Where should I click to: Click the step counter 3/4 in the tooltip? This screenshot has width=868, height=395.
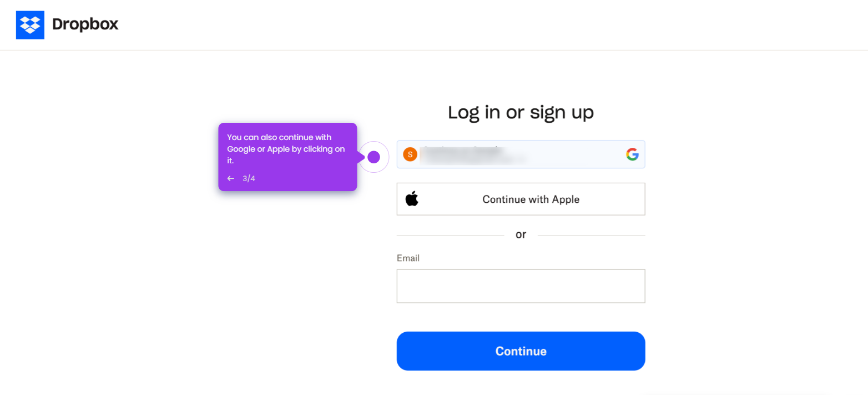[x=248, y=178]
